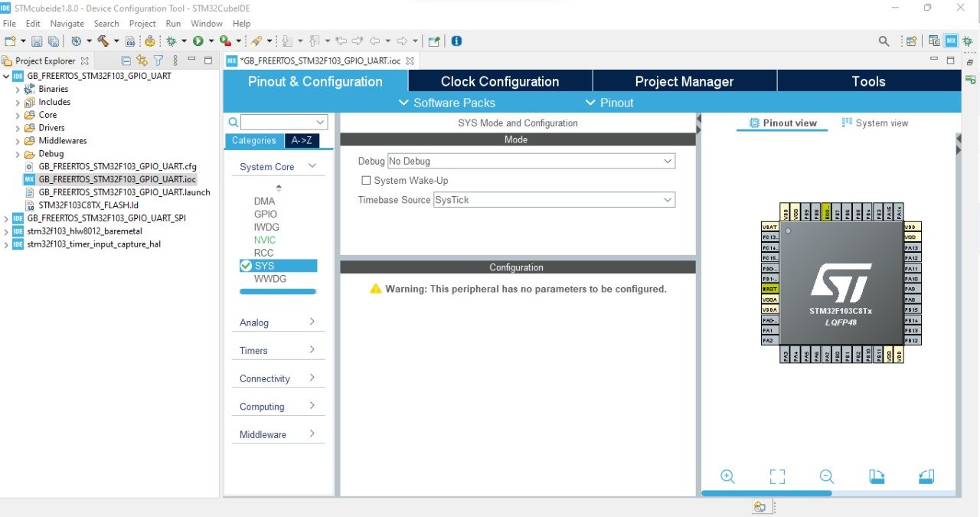
Task: Rotate the chip clockwise icon
Action: coord(877,476)
